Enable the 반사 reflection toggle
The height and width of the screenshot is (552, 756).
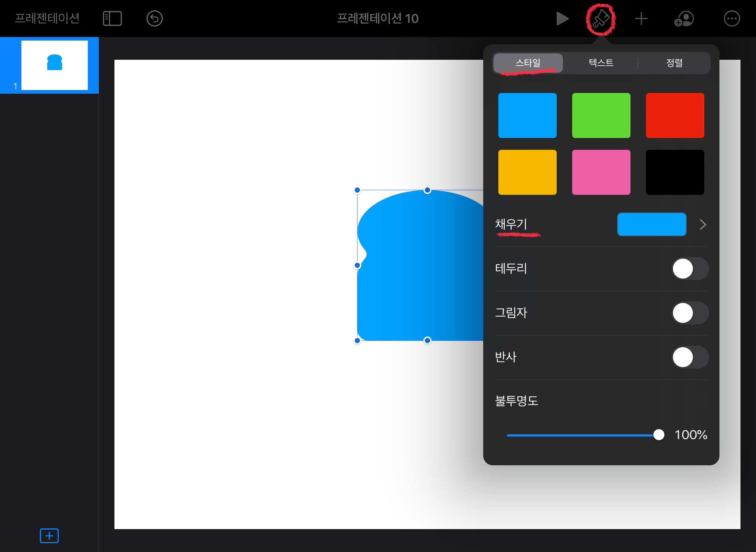tap(690, 357)
